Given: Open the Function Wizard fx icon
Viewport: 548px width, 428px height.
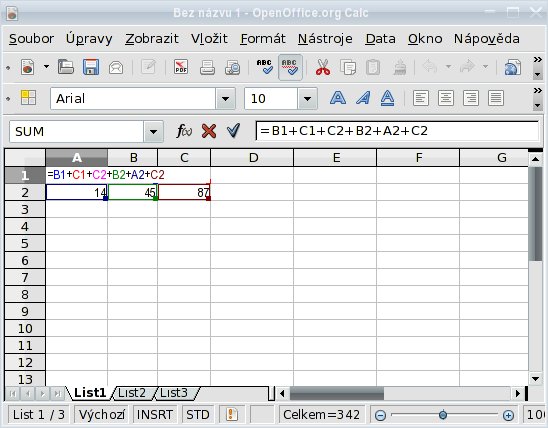Looking at the screenshot, I should tap(184, 131).
